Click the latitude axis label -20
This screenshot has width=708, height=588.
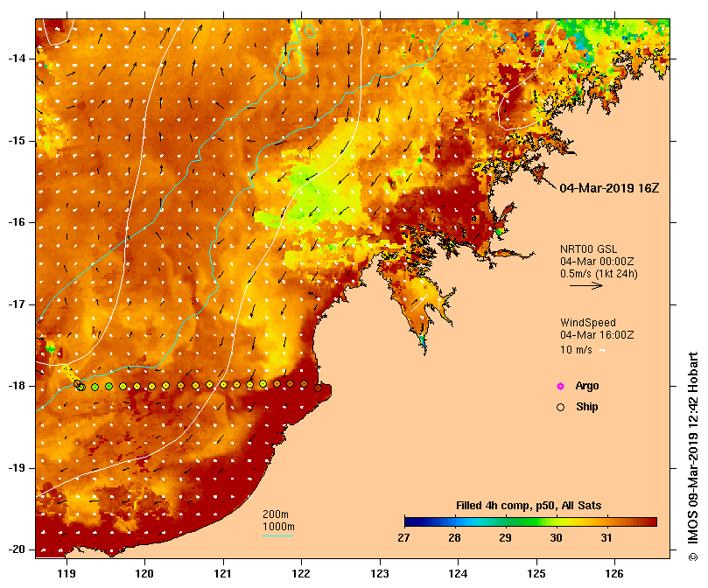pyautogui.click(x=18, y=549)
